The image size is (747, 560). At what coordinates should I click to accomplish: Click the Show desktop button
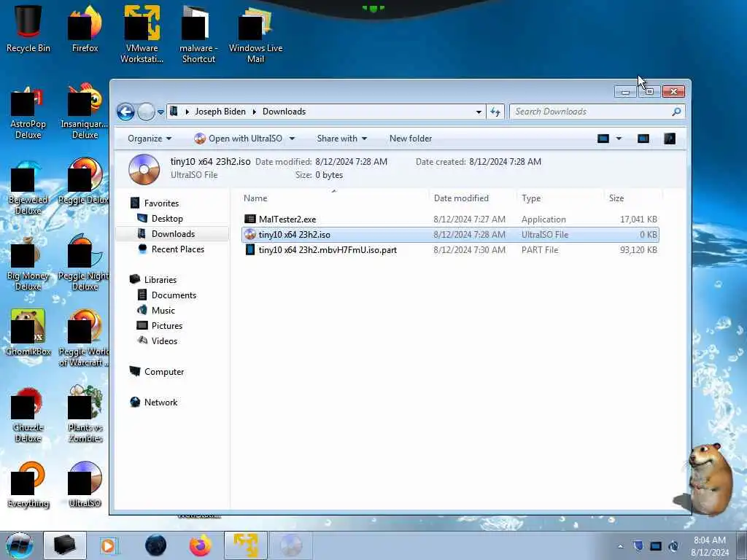tap(741, 545)
